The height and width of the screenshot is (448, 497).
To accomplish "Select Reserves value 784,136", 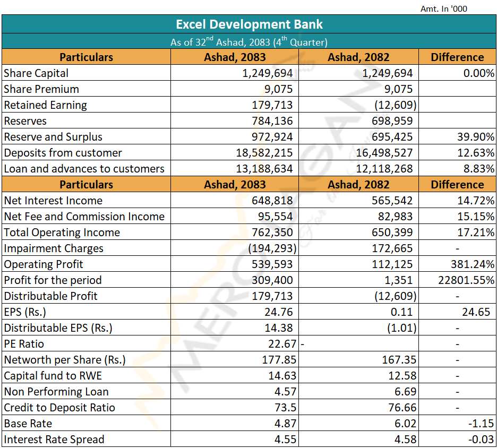I will pyautogui.click(x=272, y=121).
